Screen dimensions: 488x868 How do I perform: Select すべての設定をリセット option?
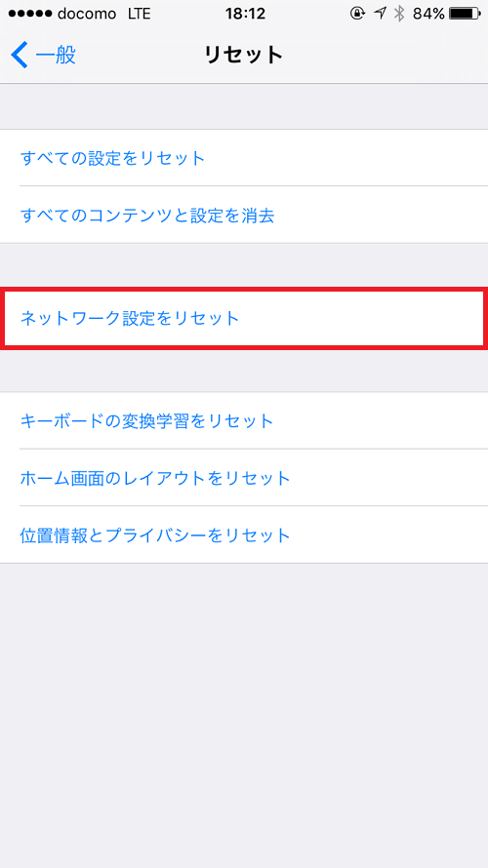[244, 158]
